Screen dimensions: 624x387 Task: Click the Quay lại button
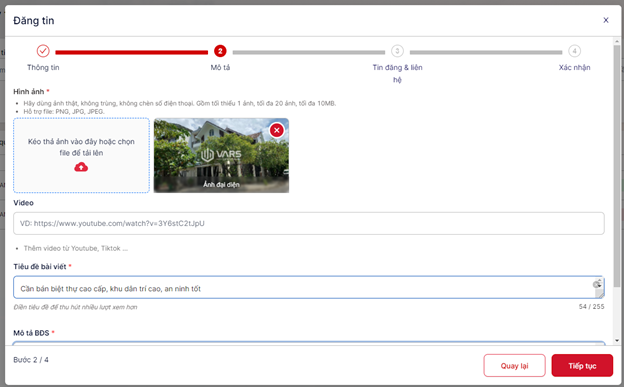click(514, 366)
